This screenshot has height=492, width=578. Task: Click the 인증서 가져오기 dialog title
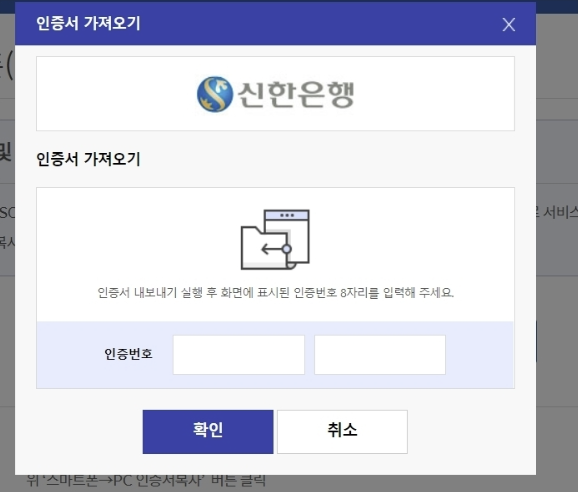(88, 23)
